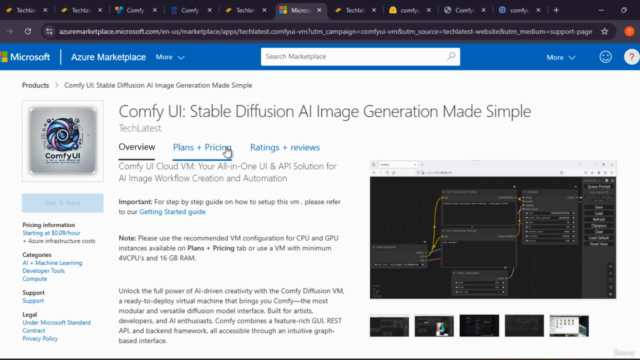Reload the page with refresh icon
640x360 pixels.
[28, 31]
